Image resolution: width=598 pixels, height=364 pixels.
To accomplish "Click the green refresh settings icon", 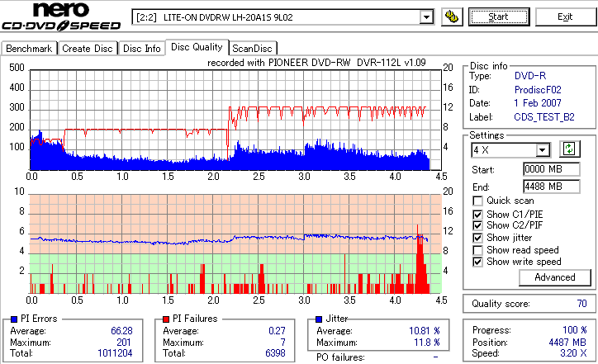I will pos(569,149).
